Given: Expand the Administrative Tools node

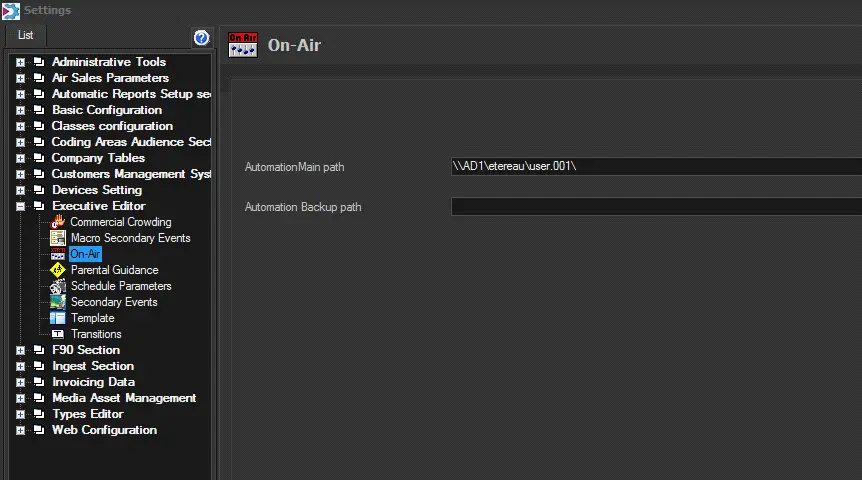Looking at the screenshot, I should [20, 62].
